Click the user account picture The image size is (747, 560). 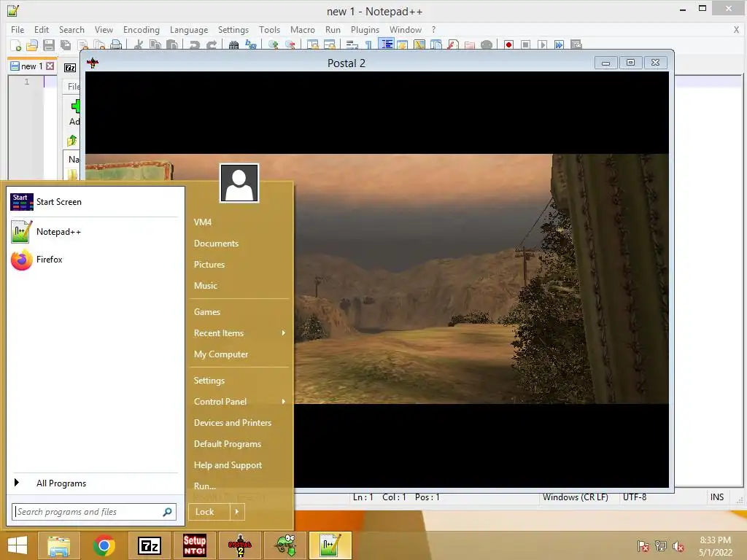point(239,183)
